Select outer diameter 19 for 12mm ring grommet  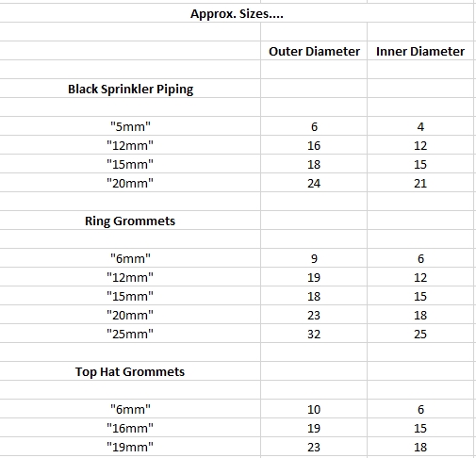[314, 277]
